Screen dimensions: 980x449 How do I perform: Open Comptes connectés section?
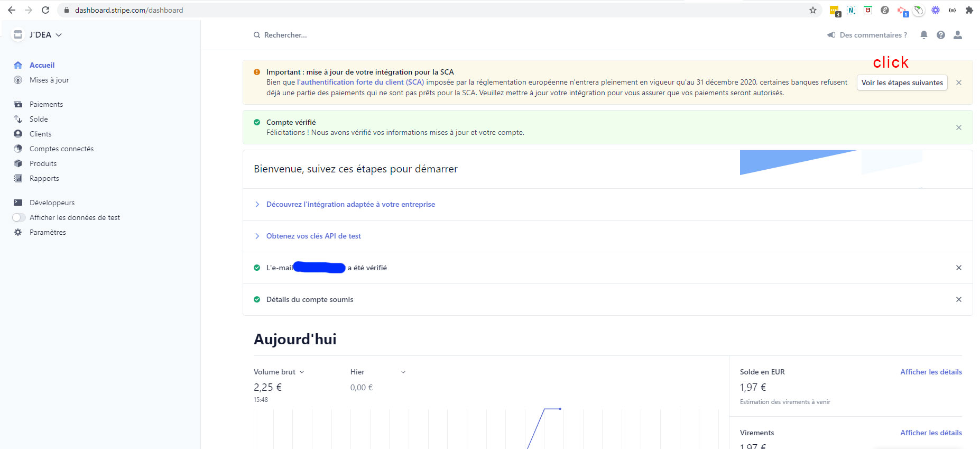61,149
